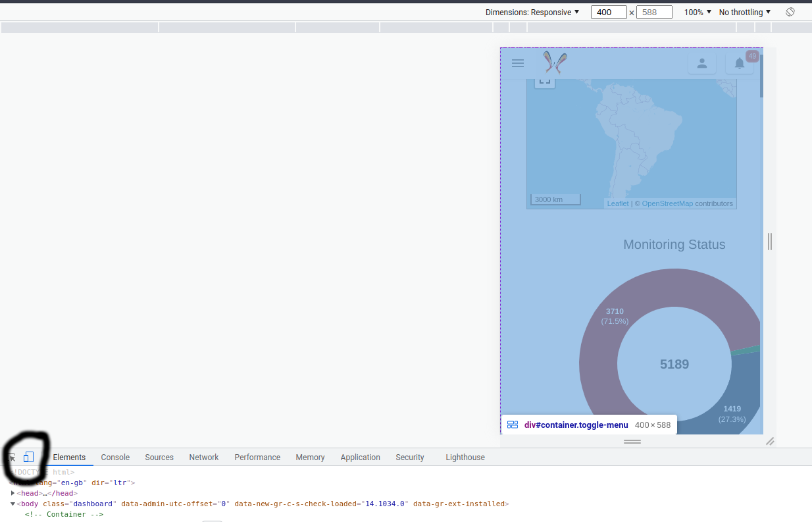Click the Leaflet link on the map
Screen dimensions: 812x522
point(618,203)
